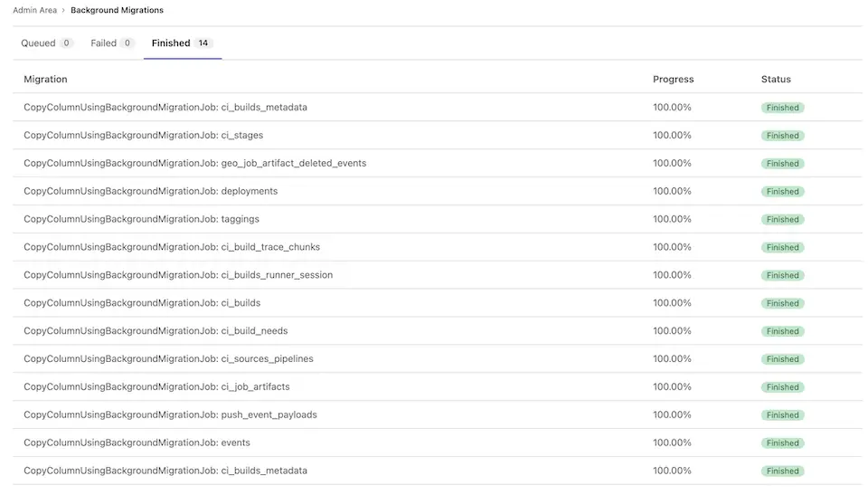The width and height of the screenshot is (868, 495).
Task: Click the Finished status badge for taggings
Action: [x=782, y=220]
